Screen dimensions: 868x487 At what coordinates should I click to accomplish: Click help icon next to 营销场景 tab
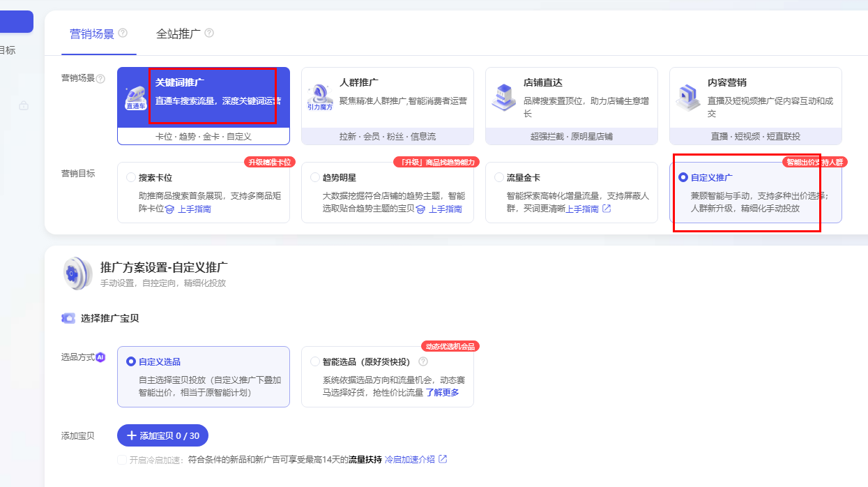[123, 33]
